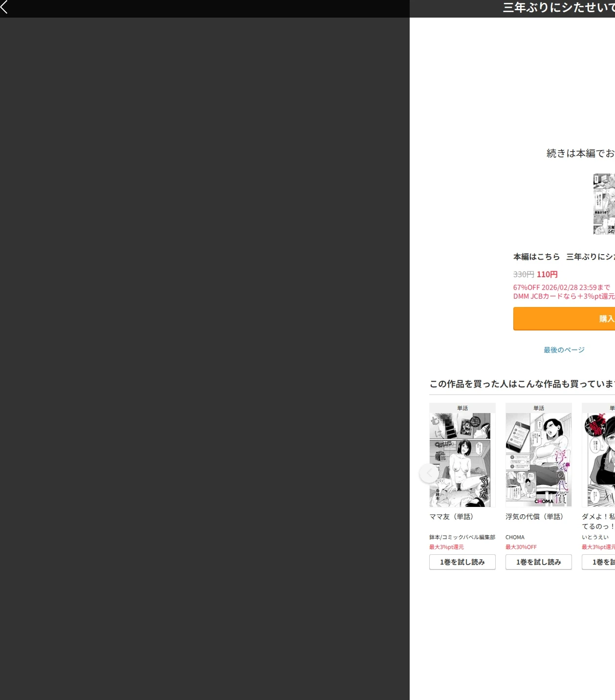Click the third 1巻を試し読み button
The height and width of the screenshot is (700, 615).
(x=598, y=562)
